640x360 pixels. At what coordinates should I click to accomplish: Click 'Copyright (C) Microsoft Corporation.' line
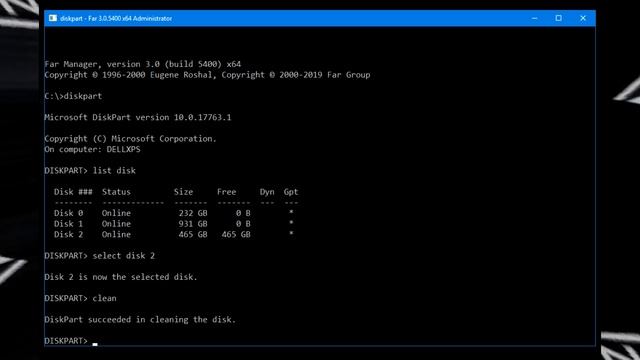(130, 138)
